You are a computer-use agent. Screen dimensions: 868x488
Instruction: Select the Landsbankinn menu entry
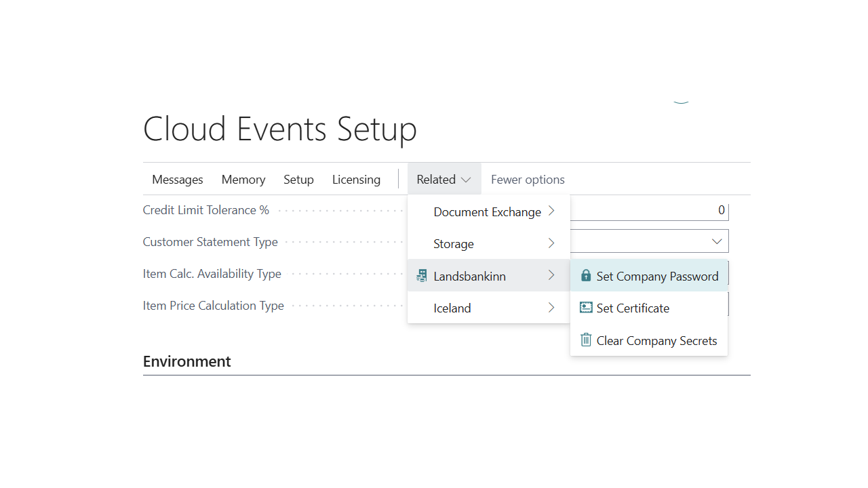(x=488, y=275)
